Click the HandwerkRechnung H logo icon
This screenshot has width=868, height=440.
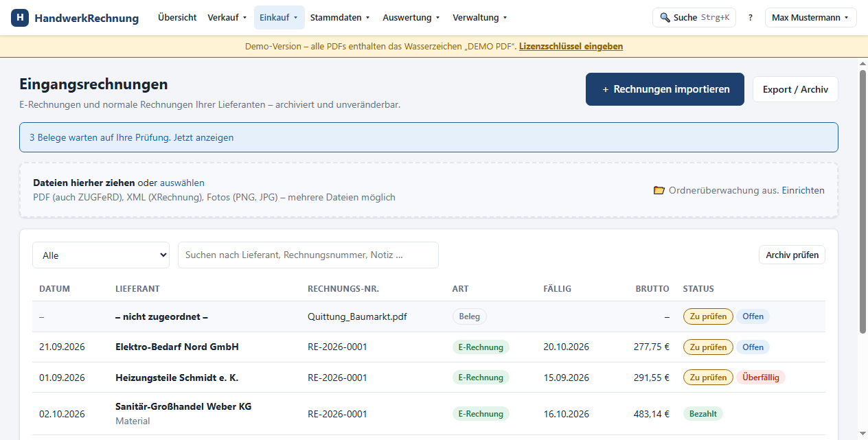pos(20,18)
